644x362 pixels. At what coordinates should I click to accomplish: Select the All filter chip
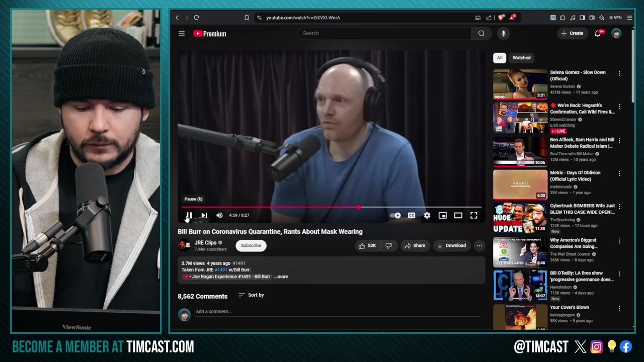(500, 58)
